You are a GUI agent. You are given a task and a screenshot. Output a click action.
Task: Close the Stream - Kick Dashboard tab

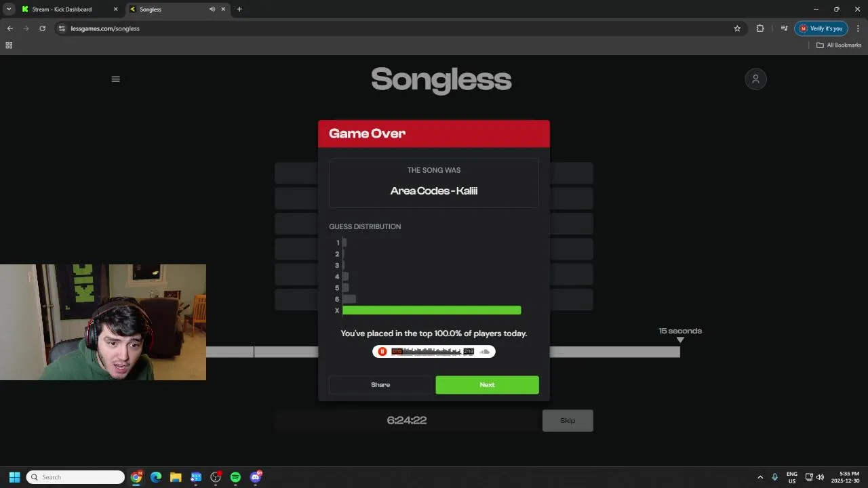115,9
